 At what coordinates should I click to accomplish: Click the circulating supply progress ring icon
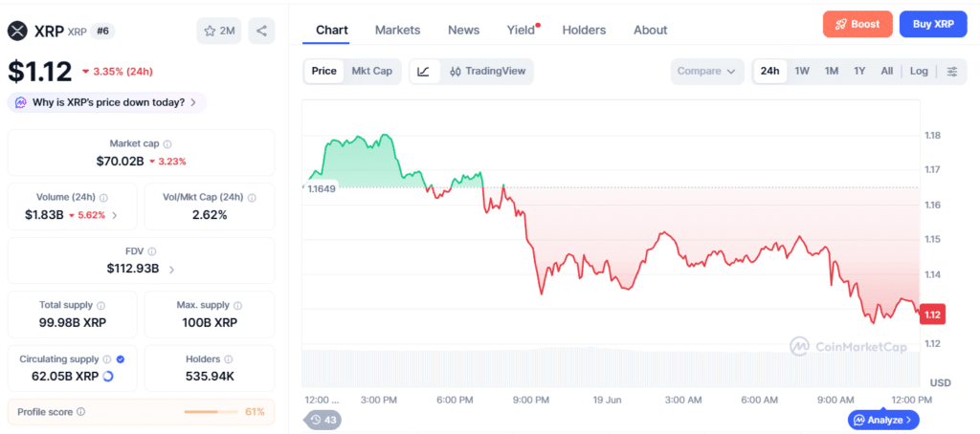[107, 376]
